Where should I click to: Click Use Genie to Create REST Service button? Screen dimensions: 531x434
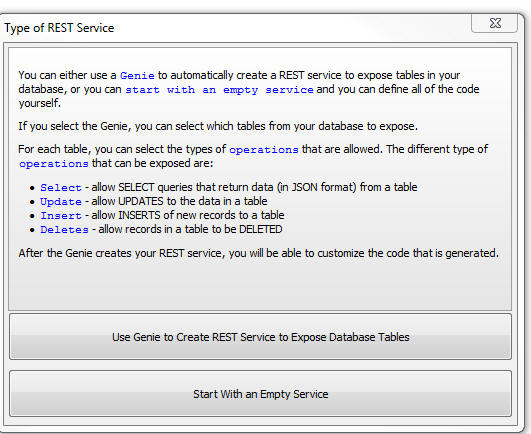(x=260, y=337)
